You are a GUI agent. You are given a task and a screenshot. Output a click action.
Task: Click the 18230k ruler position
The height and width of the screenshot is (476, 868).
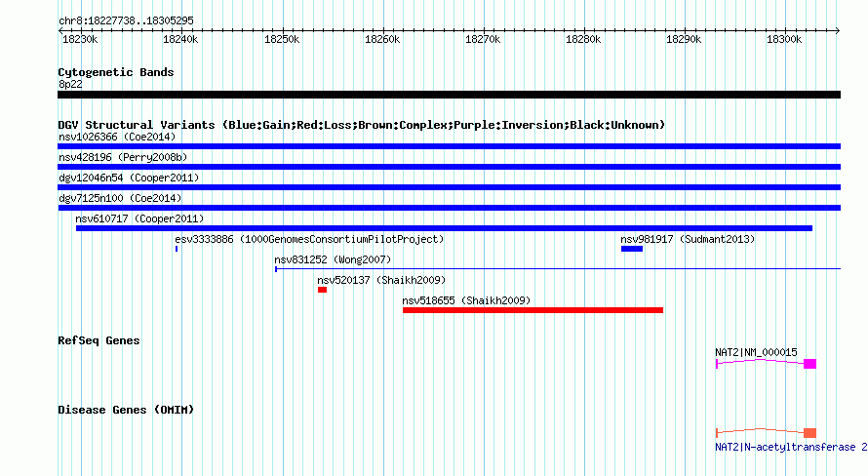[80, 39]
